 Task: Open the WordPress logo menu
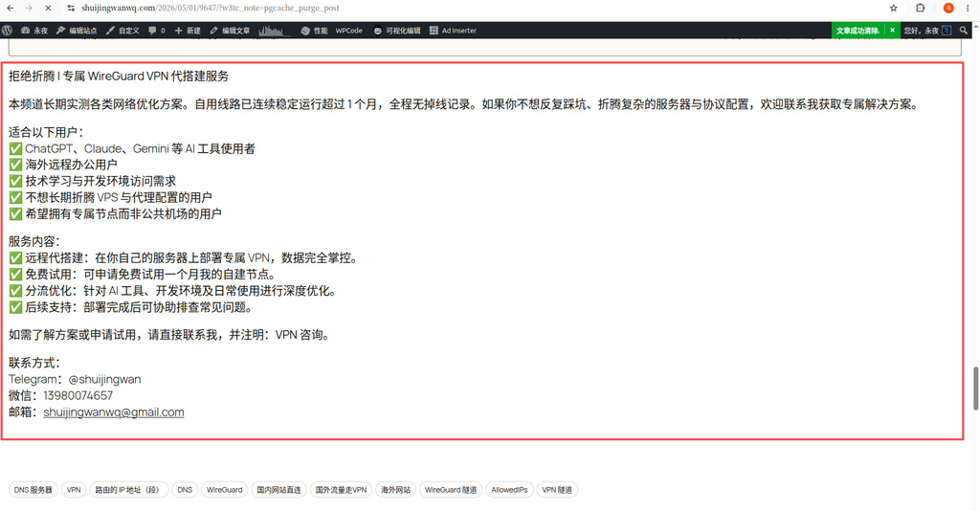point(8,30)
